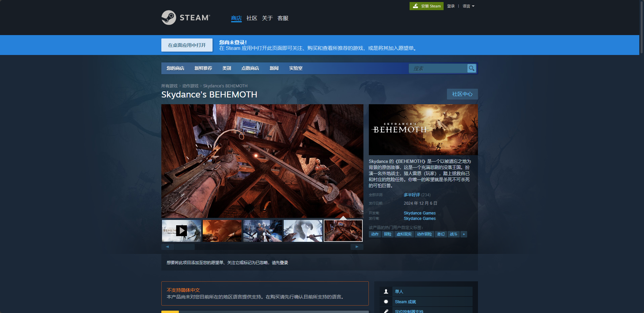Click the right arrow of thumbnail strip

click(x=357, y=247)
